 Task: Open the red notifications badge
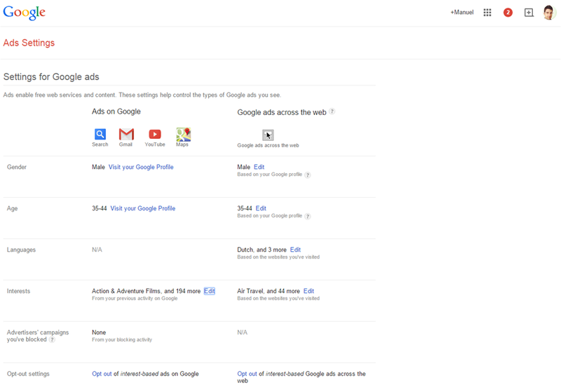coord(508,13)
